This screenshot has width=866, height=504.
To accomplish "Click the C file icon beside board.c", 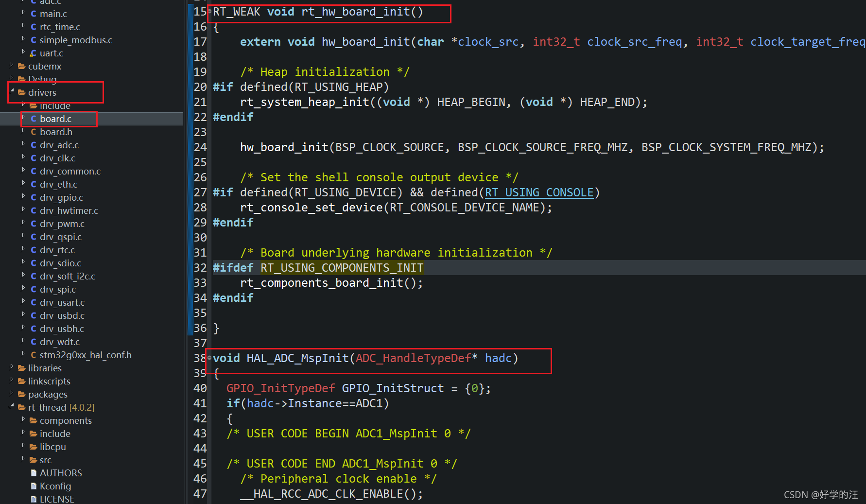I will [33, 119].
